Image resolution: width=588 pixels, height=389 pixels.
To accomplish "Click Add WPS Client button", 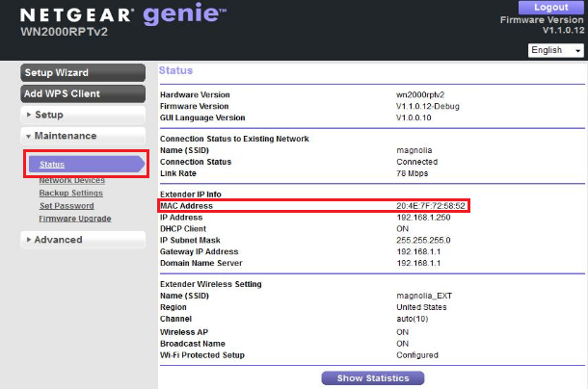I will [x=83, y=93].
